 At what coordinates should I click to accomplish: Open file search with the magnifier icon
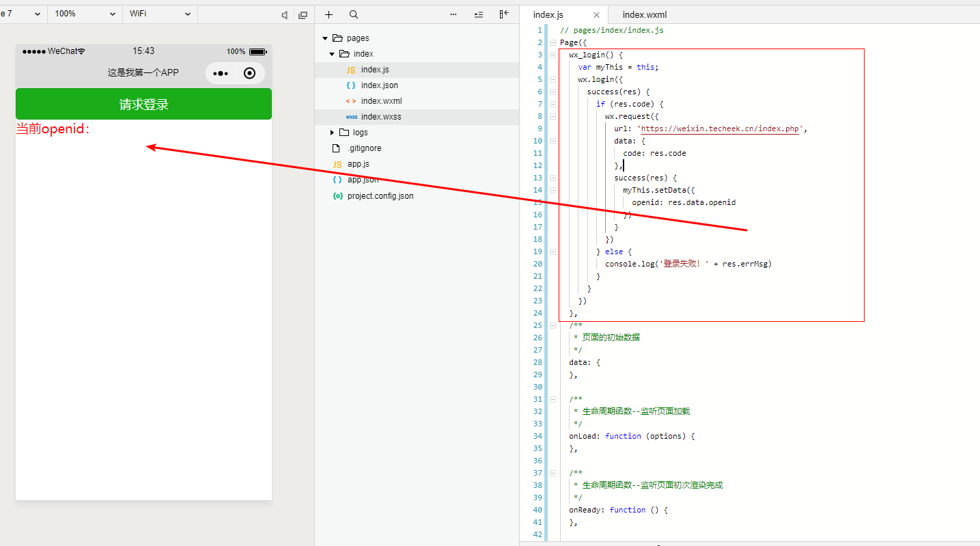tap(353, 14)
